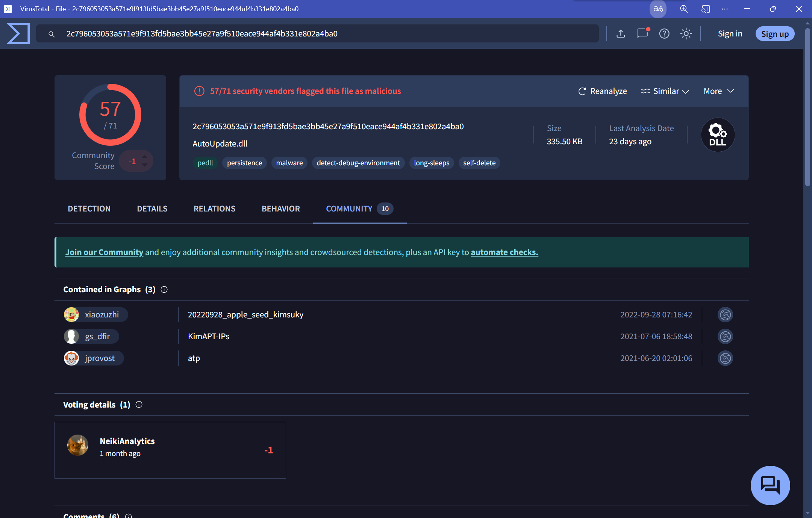Click the long-sleeps tag
This screenshot has width=812, height=518.
click(432, 163)
